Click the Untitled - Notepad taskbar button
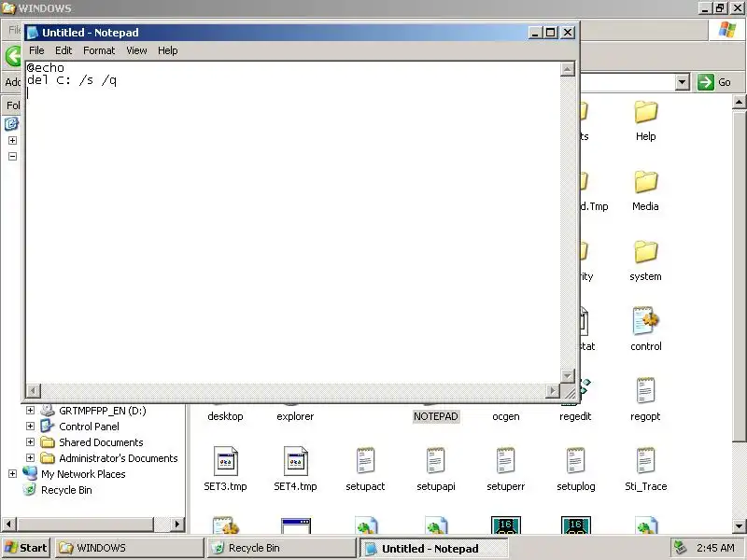 point(433,548)
